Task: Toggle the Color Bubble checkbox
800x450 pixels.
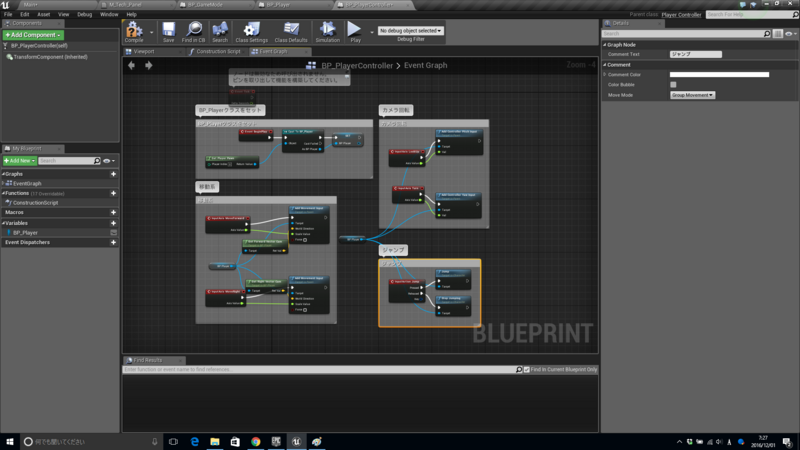Action: (673, 85)
